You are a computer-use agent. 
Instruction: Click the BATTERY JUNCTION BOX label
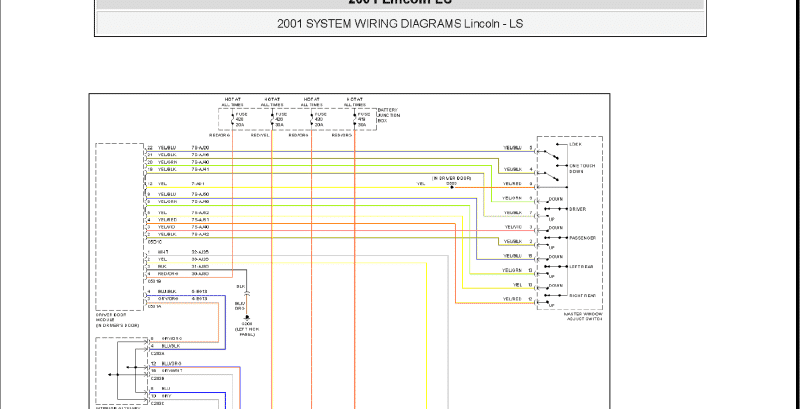click(x=388, y=115)
